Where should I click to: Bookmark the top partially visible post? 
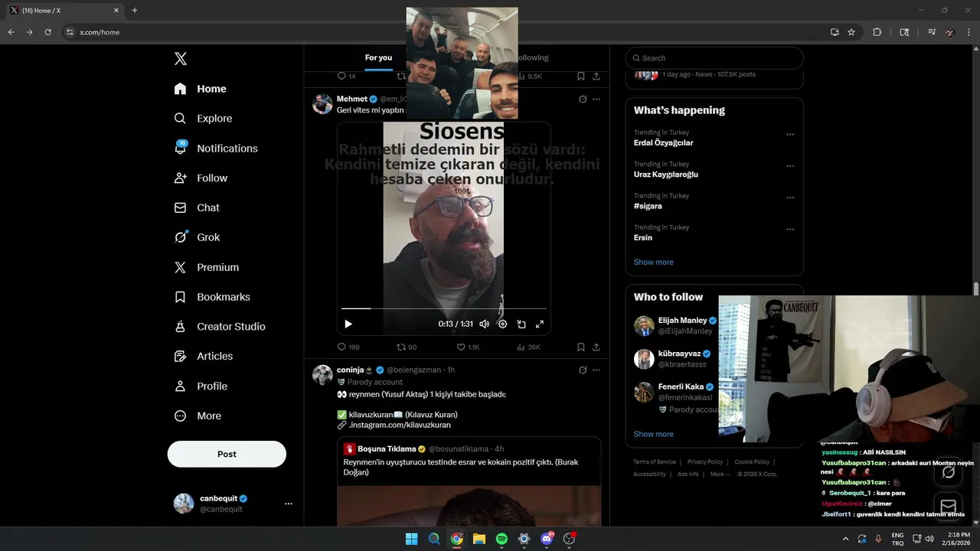[x=581, y=77]
